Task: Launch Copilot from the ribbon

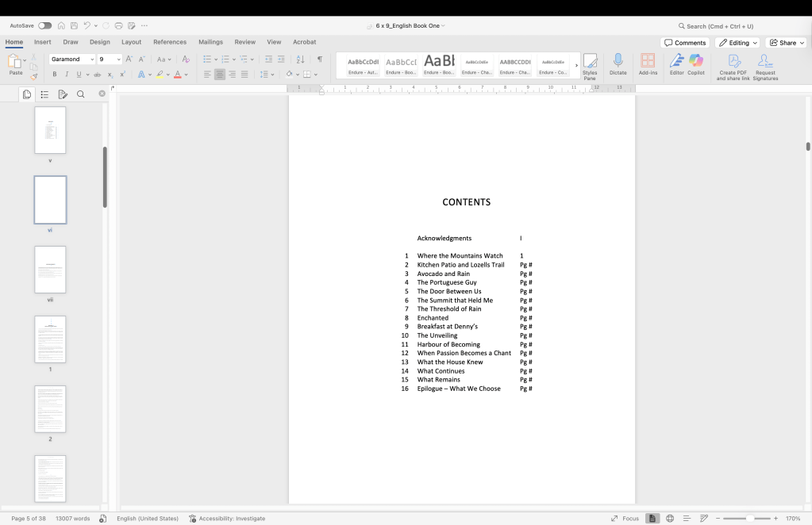Action: [696, 64]
